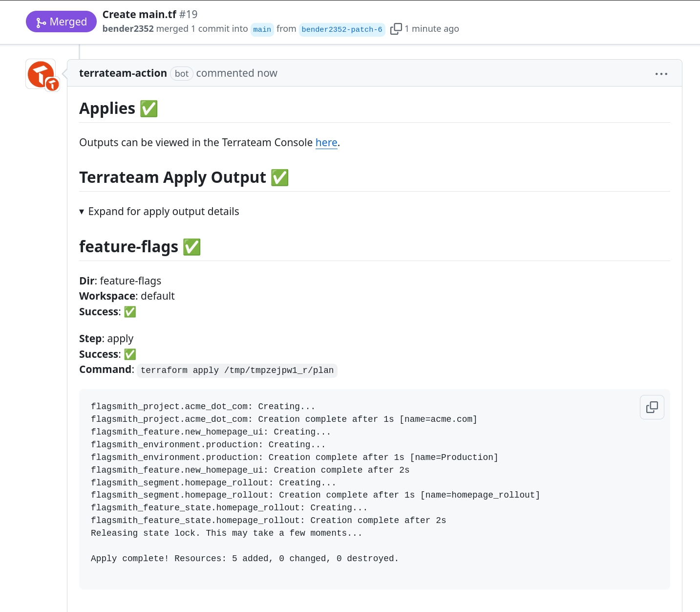700x612 pixels.
Task: Open terrateam-action author link
Action: (123, 73)
